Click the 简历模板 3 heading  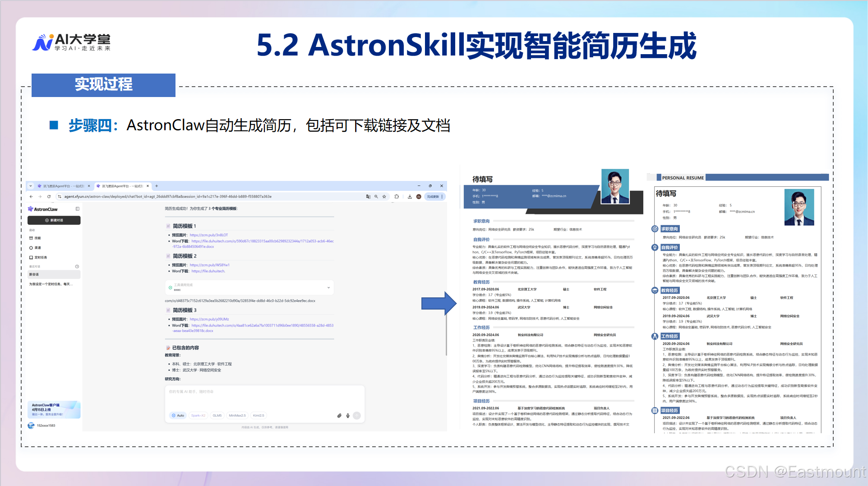coord(185,310)
